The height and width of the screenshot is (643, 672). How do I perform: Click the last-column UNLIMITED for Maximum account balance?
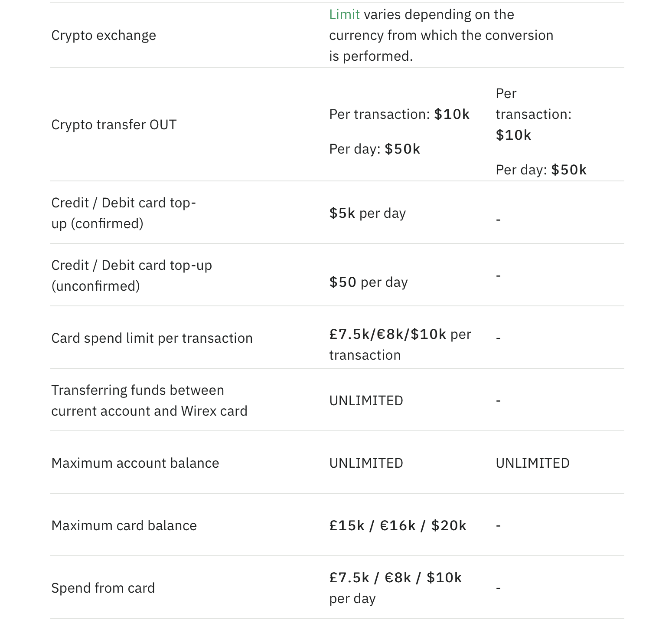coord(532,463)
